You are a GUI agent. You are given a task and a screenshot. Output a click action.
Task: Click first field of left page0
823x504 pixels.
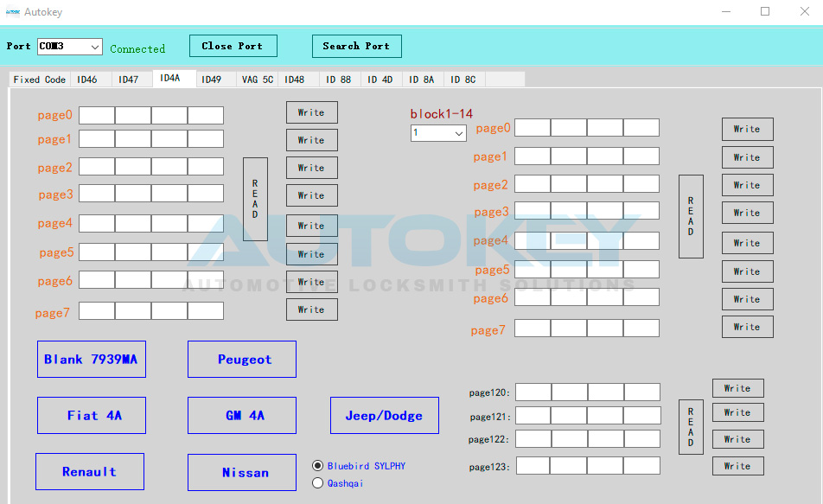(x=97, y=116)
